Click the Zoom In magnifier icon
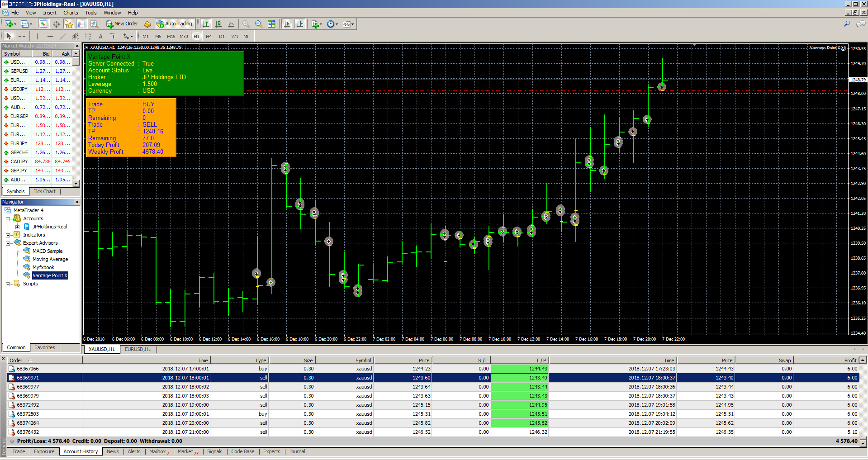This screenshot has height=460, width=868. [x=246, y=24]
